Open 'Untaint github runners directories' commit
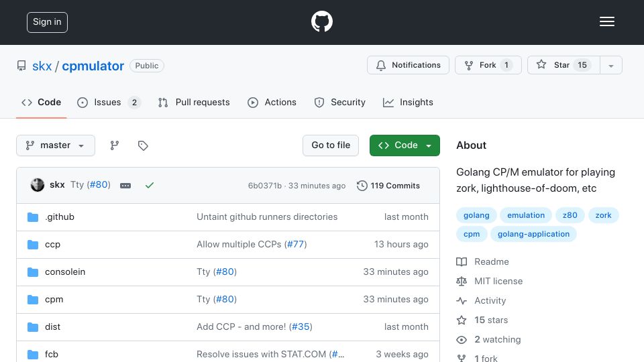This screenshot has width=644, height=362. coord(267,217)
